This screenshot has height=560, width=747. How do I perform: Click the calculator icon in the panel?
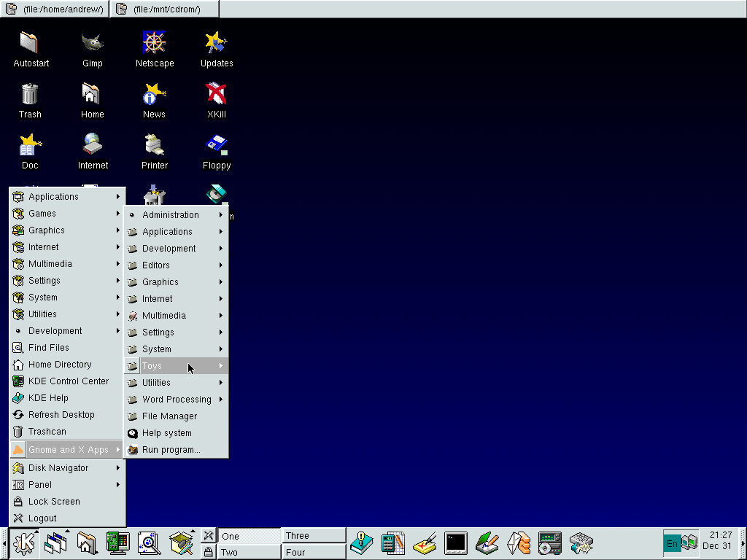(392, 543)
